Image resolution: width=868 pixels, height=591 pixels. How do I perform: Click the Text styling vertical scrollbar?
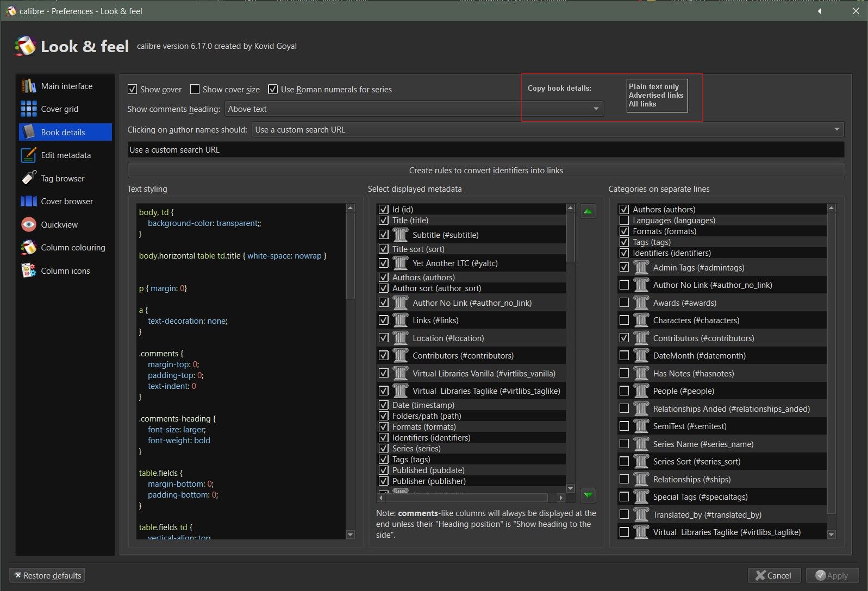coord(350,255)
